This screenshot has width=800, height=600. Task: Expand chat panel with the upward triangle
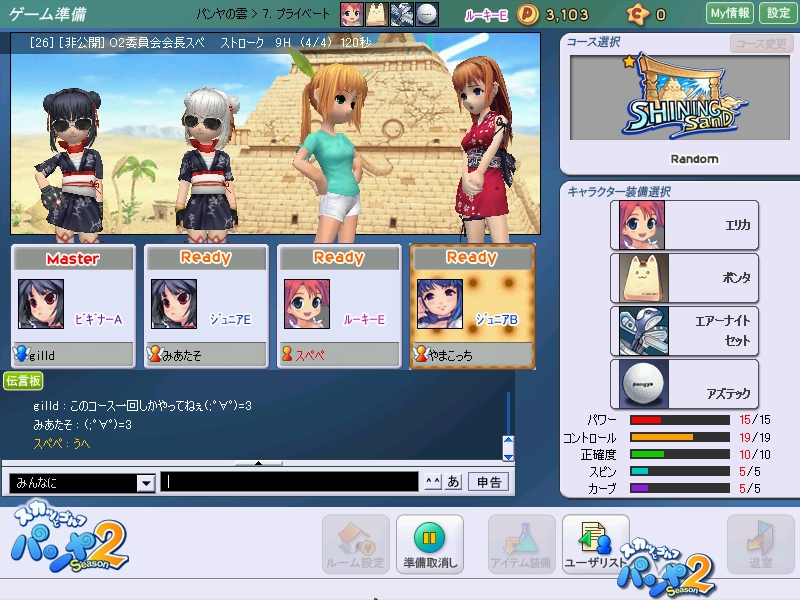point(259,463)
